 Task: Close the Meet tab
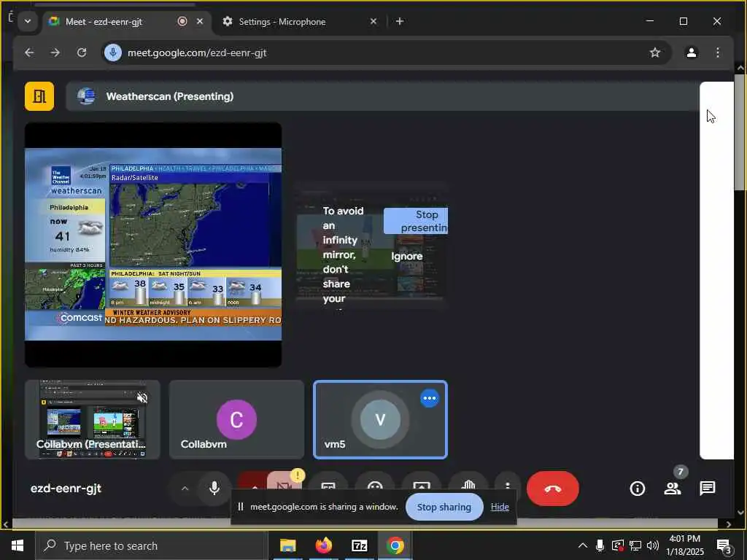[x=200, y=21]
